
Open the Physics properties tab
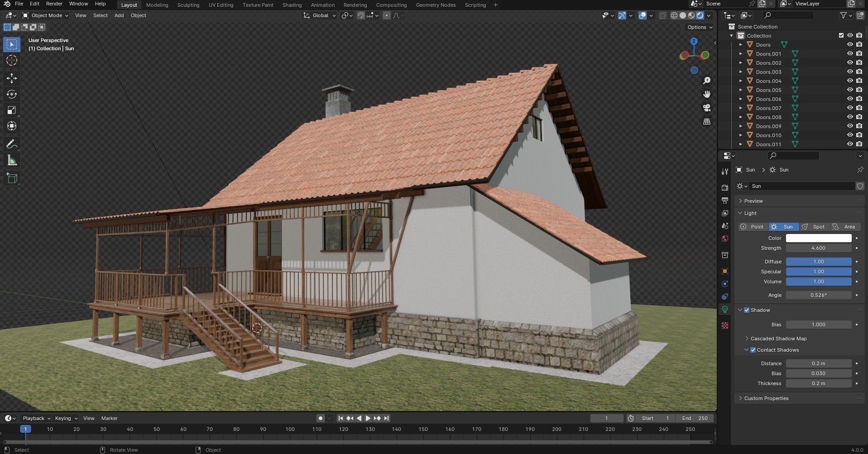click(725, 284)
